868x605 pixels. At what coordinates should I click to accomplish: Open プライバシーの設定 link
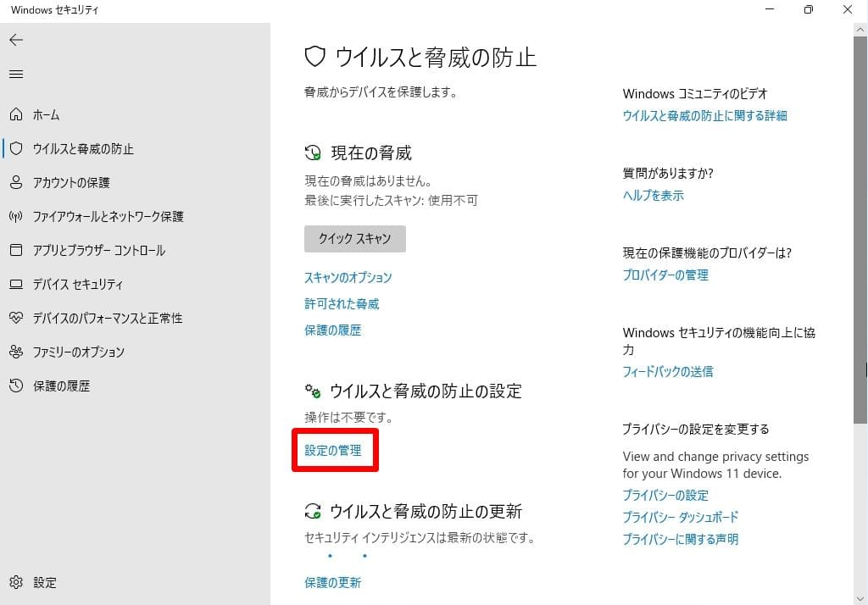click(665, 495)
